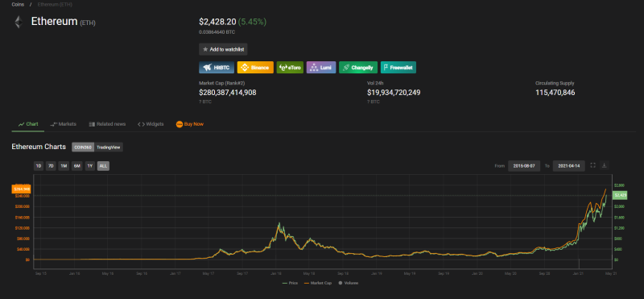Screen dimensions: 644x299
Task: Toggle the Market Cap series in legend
Action: pos(317,283)
